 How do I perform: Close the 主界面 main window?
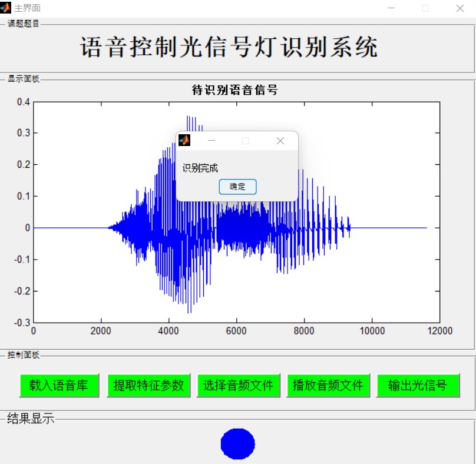click(460, 8)
